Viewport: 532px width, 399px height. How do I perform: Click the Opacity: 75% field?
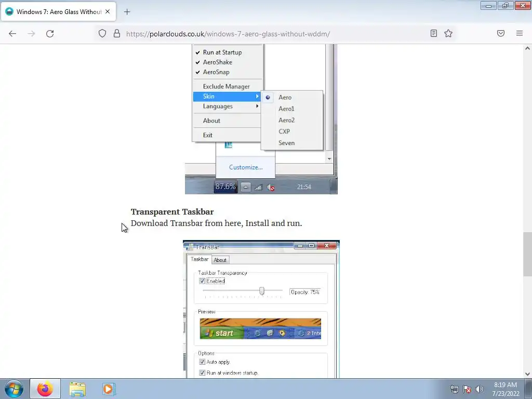coord(305,292)
